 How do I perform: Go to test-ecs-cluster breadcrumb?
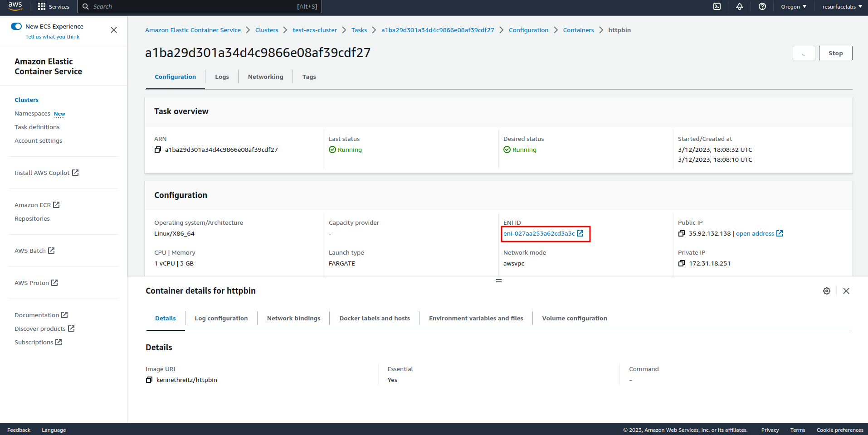315,30
